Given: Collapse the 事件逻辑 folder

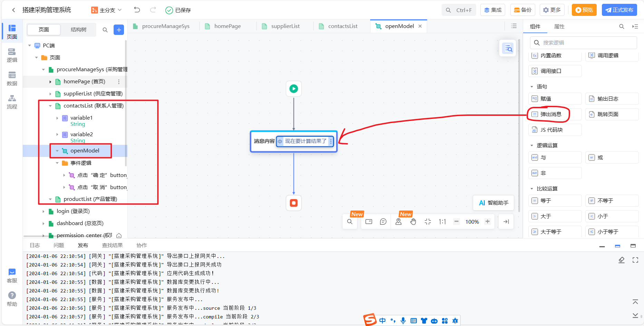Looking at the screenshot, I should tap(57, 163).
